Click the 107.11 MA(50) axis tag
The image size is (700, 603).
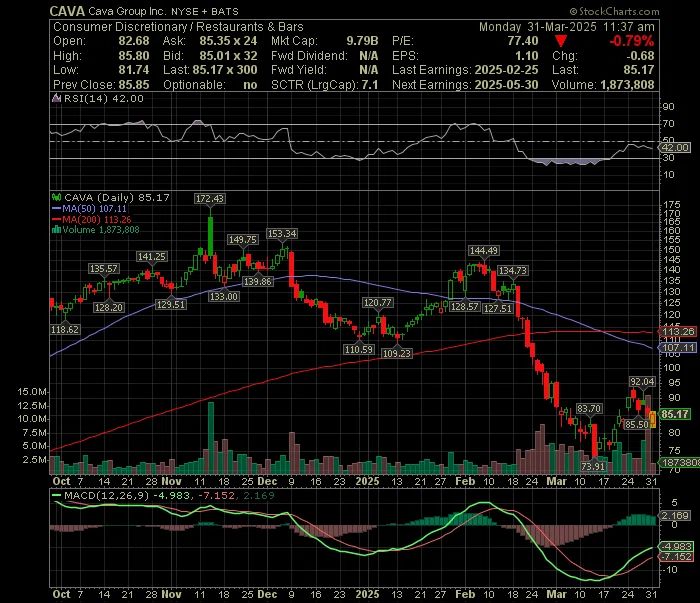pyautogui.click(x=678, y=348)
